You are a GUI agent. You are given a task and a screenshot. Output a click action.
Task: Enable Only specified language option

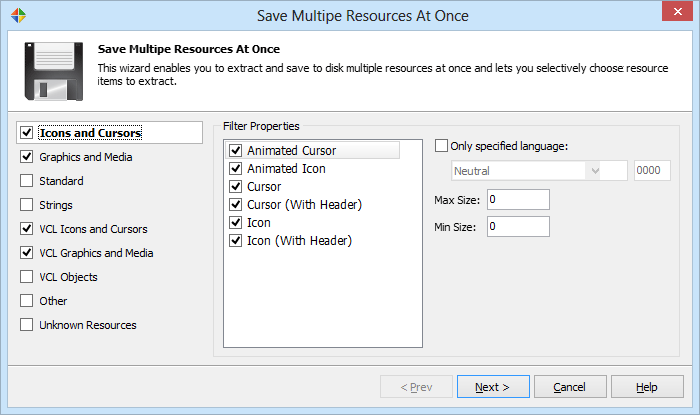(442, 146)
